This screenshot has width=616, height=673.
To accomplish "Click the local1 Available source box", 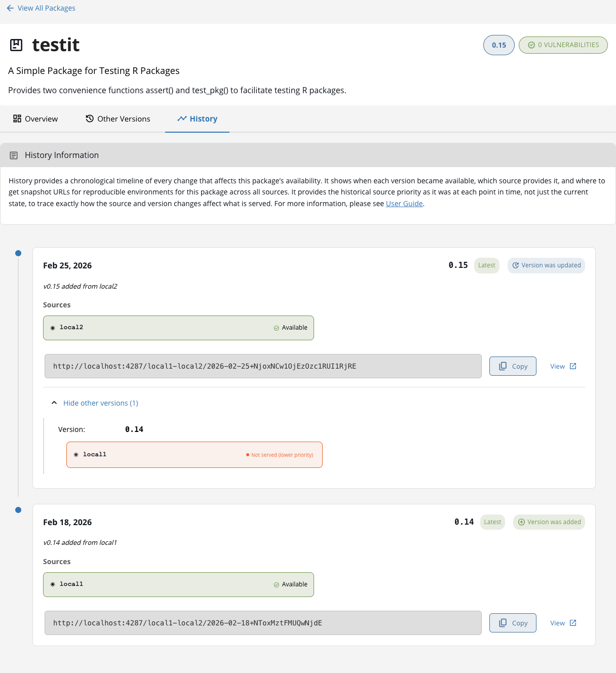I will click(x=178, y=584).
